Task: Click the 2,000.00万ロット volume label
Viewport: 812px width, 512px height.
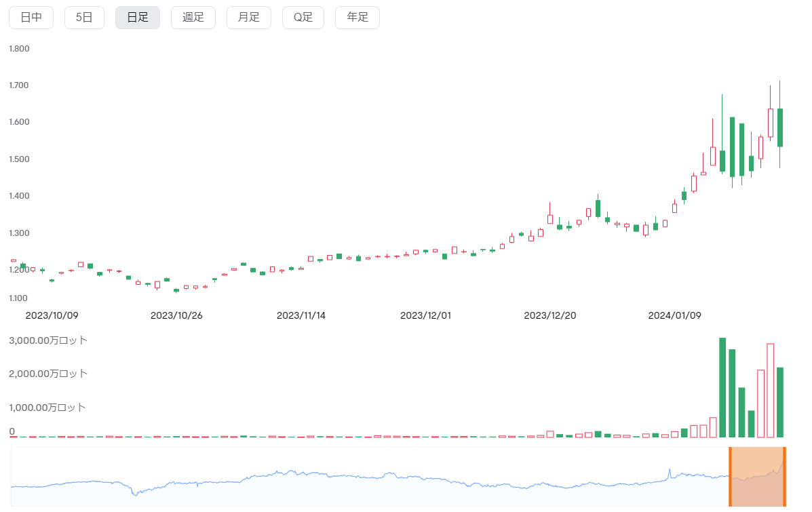Action: point(48,373)
